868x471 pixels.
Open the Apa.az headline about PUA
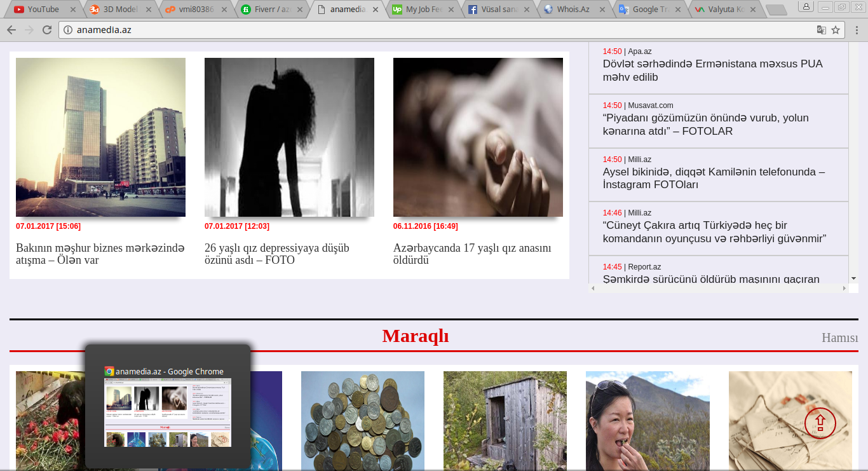(x=712, y=71)
